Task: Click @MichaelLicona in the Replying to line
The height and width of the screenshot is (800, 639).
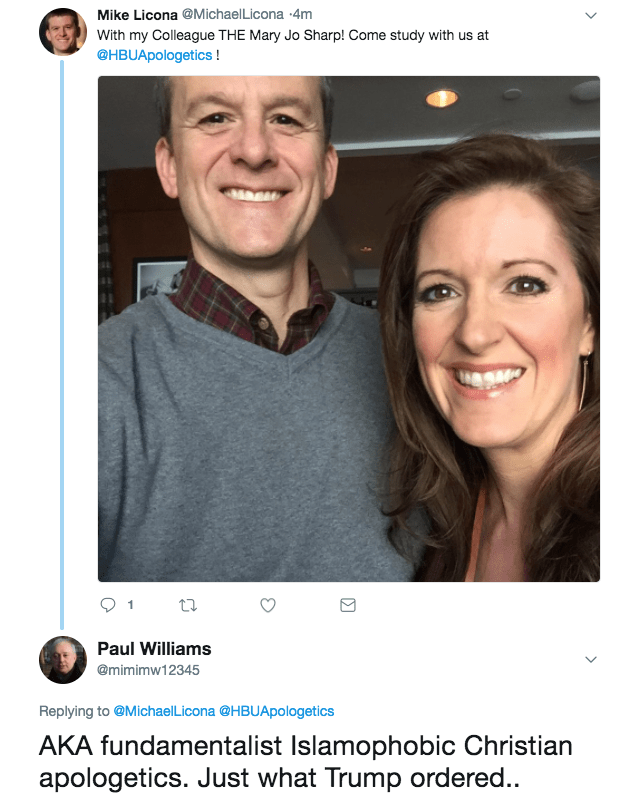Action: 163,711
